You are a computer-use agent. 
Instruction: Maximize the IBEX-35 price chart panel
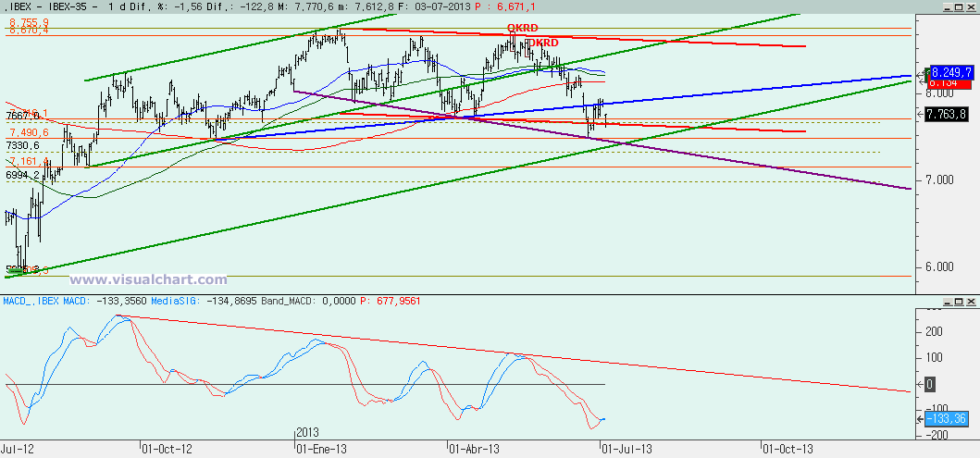[x=960, y=6]
